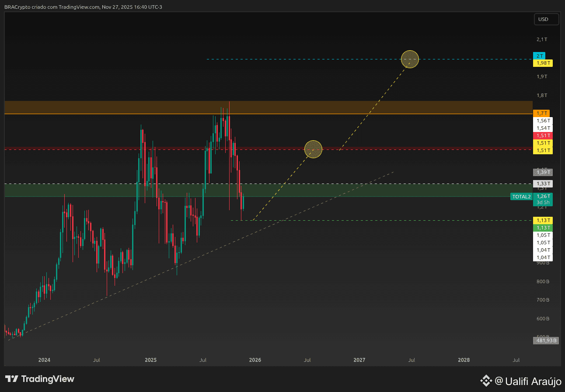The image size is (565, 392).
Task: Click the 1,9T price scale value
Action: pyautogui.click(x=542, y=76)
